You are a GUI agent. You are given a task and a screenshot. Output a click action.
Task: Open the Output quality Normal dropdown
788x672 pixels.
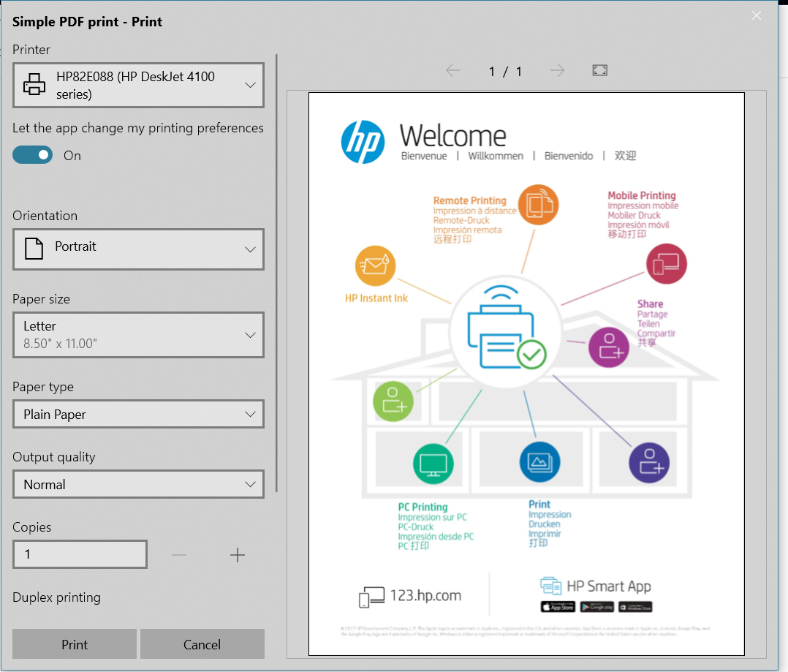pos(138,485)
